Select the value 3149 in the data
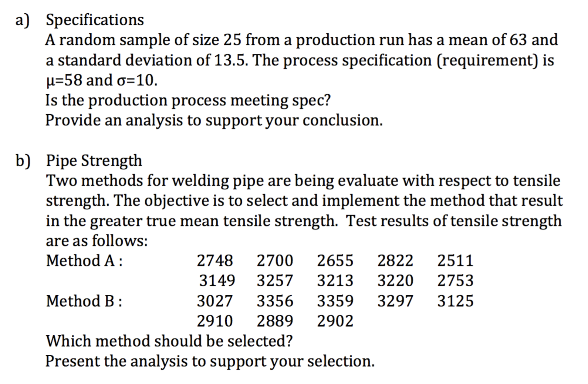Viewport: 588px width, 384px height. coord(217,281)
